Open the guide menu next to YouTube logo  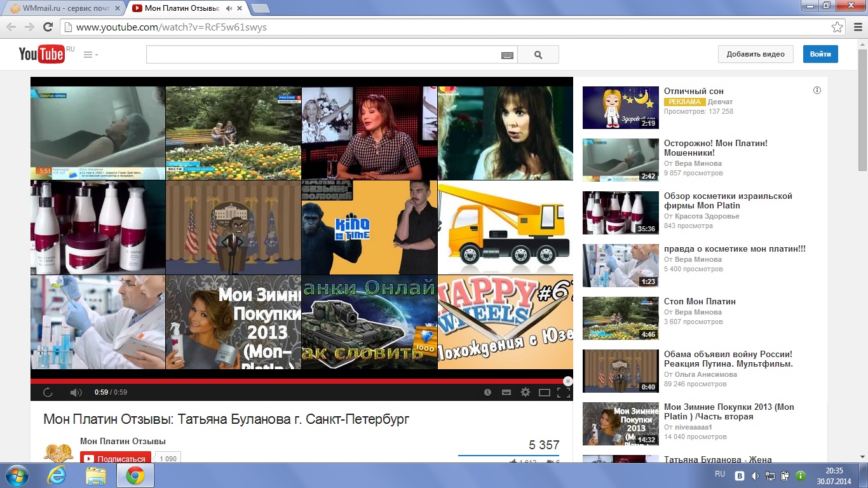point(91,55)
